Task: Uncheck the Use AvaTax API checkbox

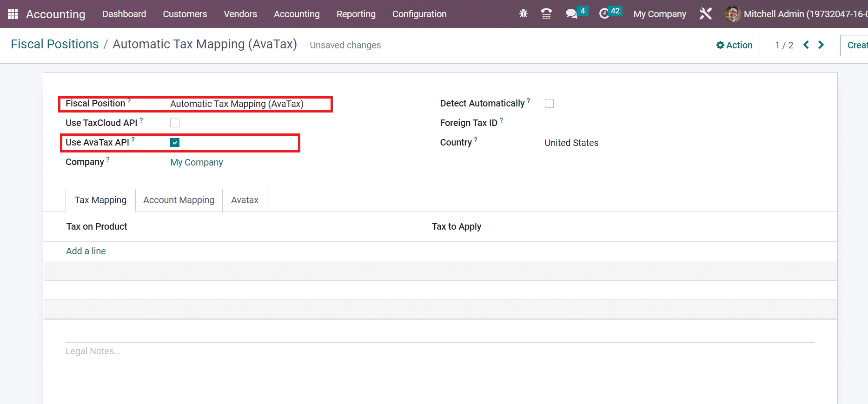Action: tap(175, 142)
